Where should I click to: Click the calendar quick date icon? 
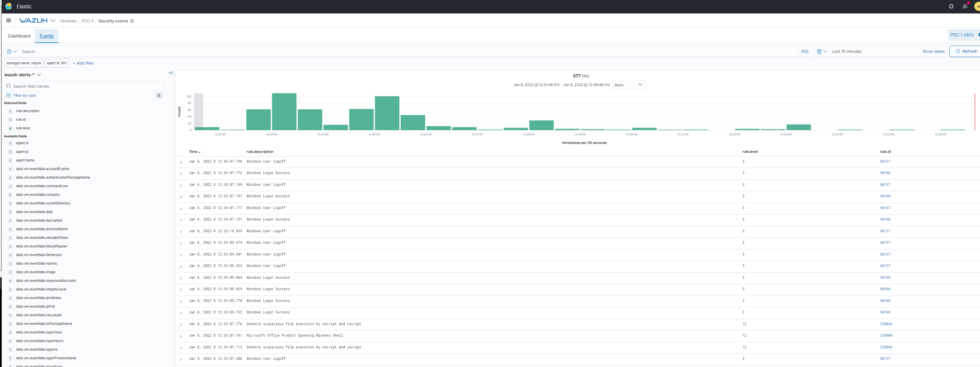[x=821, y=51]
